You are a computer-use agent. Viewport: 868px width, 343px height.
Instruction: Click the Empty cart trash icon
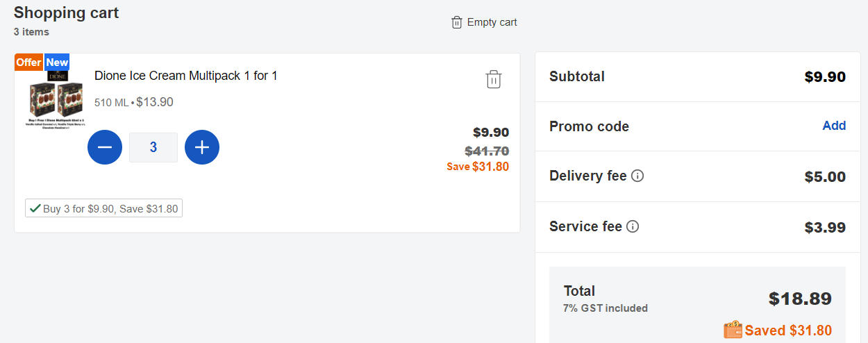(456, 22)
